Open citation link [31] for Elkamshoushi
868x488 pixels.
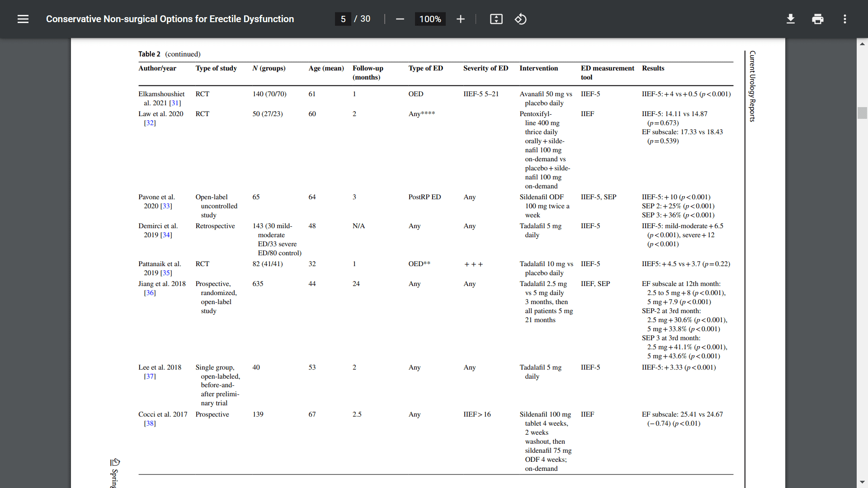click(x=175, y=103)
